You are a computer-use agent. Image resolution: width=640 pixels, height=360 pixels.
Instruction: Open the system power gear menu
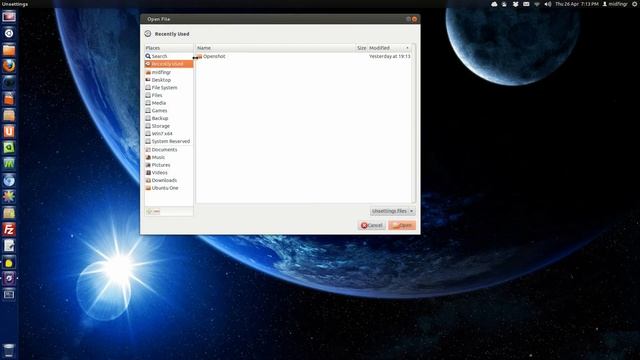[635, 4]
